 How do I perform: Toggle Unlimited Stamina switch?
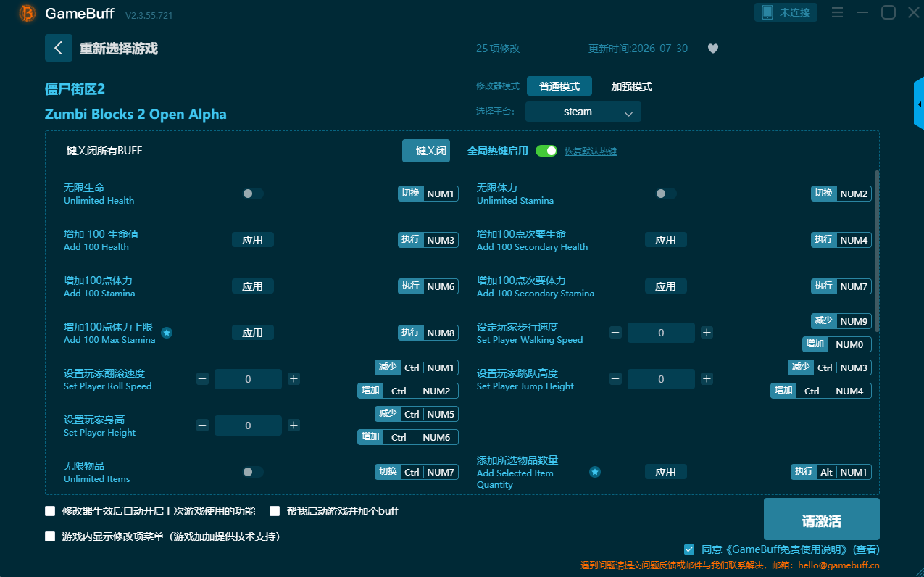(665, 194)
